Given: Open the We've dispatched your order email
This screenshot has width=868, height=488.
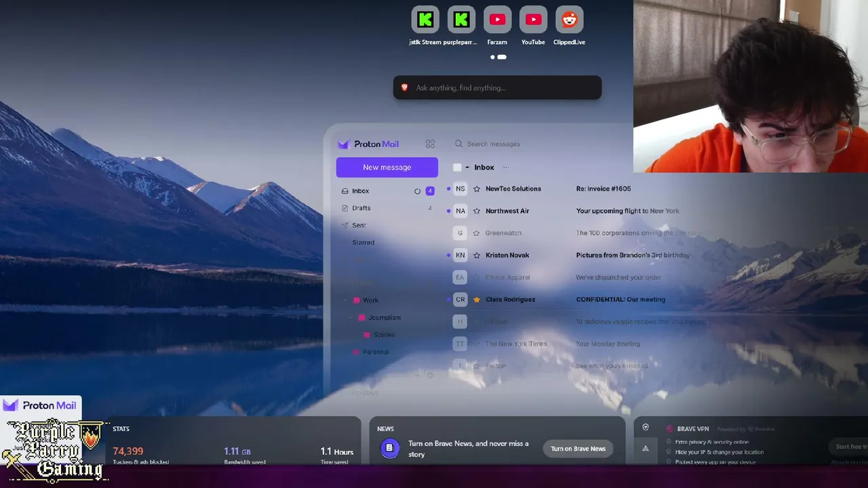Looking at the screenshot, I should tap(618, 277).
